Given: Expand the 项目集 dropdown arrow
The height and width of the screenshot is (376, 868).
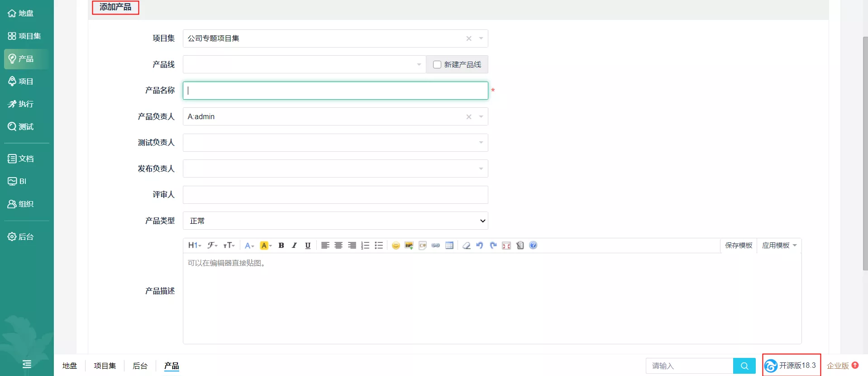Looking at the screenshot, I should [481, 39].
